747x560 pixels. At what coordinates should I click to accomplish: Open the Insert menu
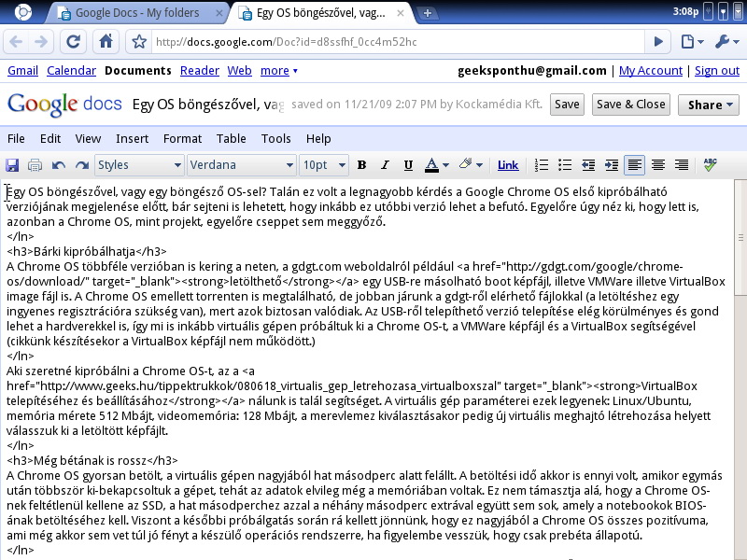tap(132, 138)
